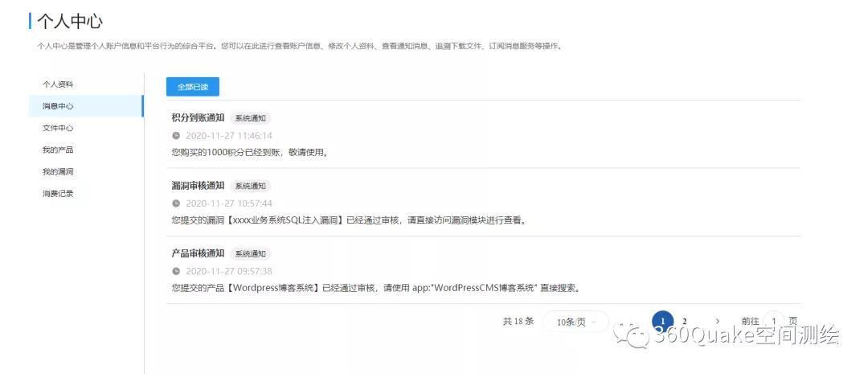This screenshot has width=868, height=374.
Task: Click the 前往 page number input field
Action: 774,322
